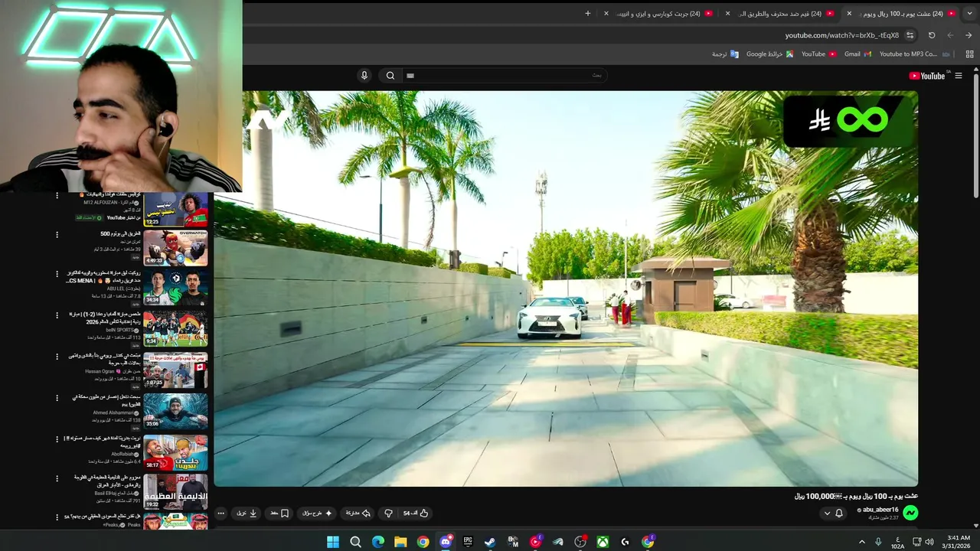Play the CS MENA 34:34 video thumbnail
980x551 pixels.
coord(175,288)
